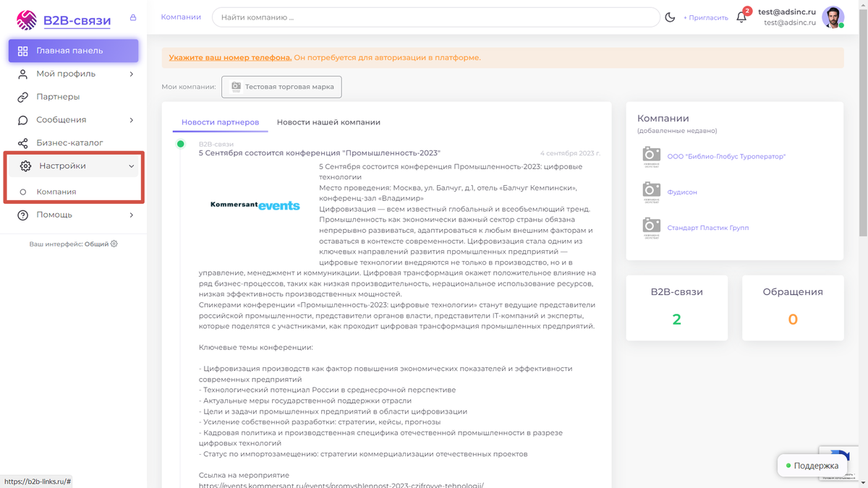This screenshot has width=868, height=488.
Task: Click the Компании widget heading
Action: [663, 119]
